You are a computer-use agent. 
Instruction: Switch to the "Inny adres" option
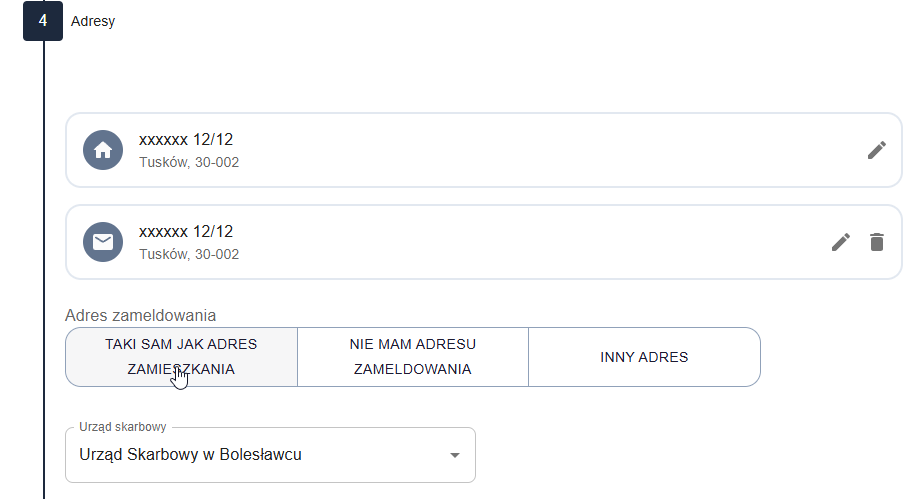pos(644,357)
